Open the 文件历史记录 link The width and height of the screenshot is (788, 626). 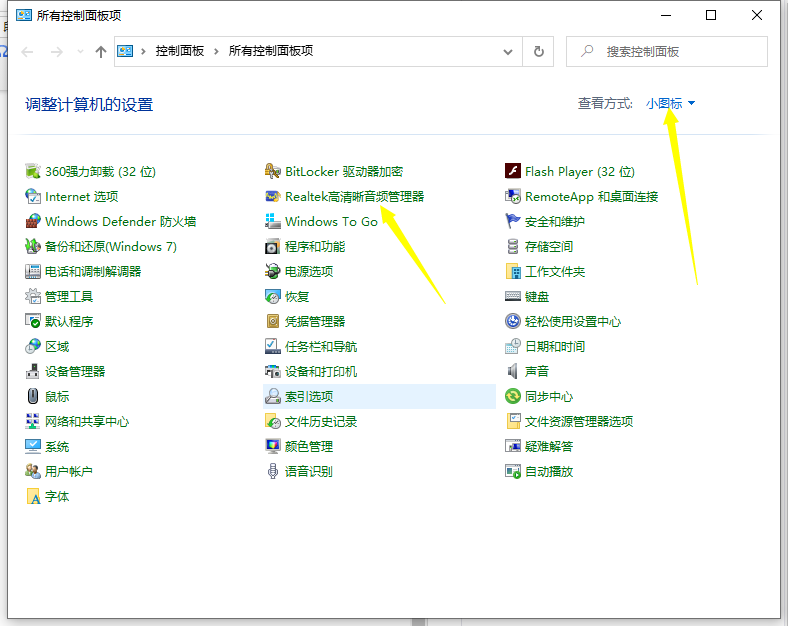point(321,422)
